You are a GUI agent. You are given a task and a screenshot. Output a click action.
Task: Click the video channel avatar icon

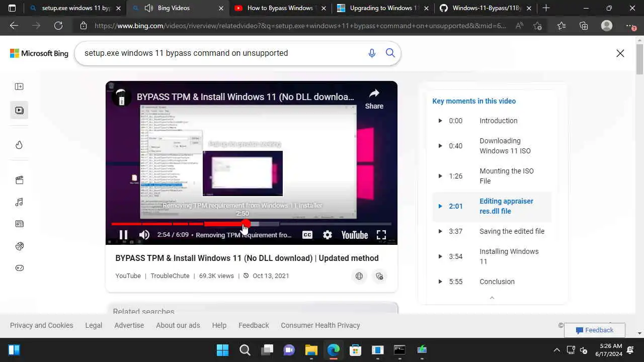(121, 97)
